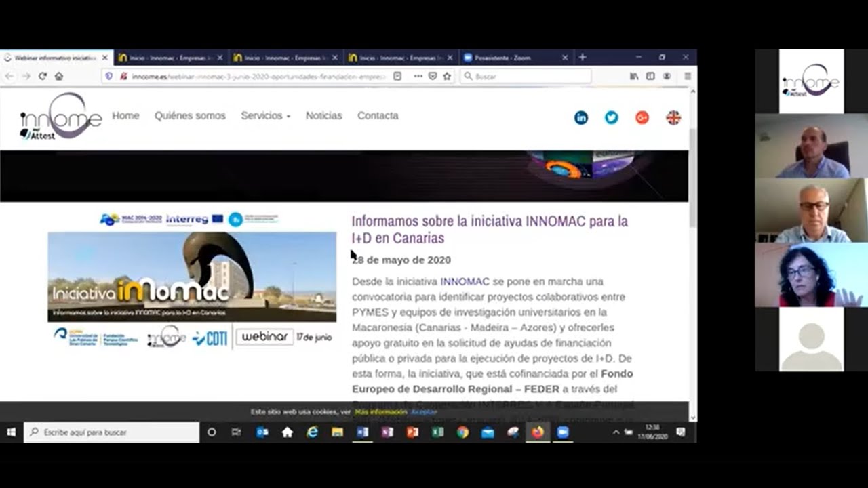Open the Google Plus social icon
The image size is (868, 488).
642,117
